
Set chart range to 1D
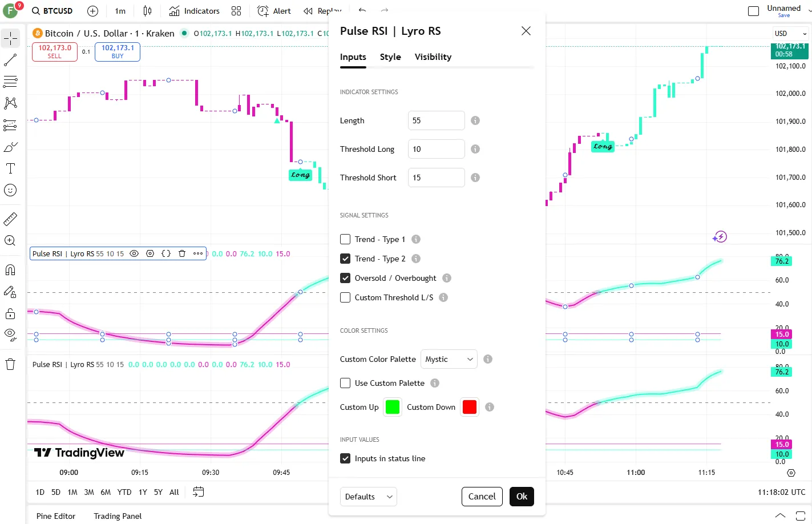pos(40,492)
